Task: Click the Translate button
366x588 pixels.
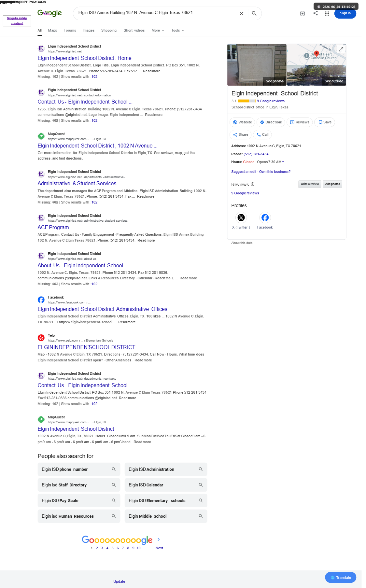Action: (341, 578)
